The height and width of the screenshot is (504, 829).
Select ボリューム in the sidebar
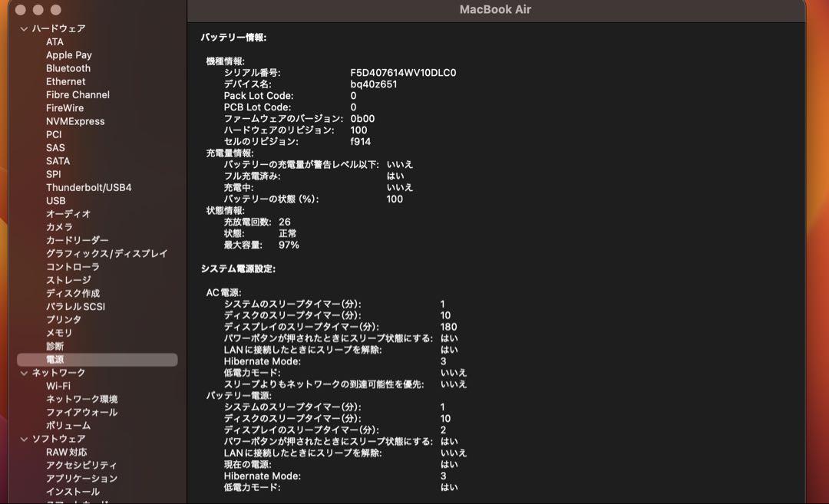click(68, 425)
